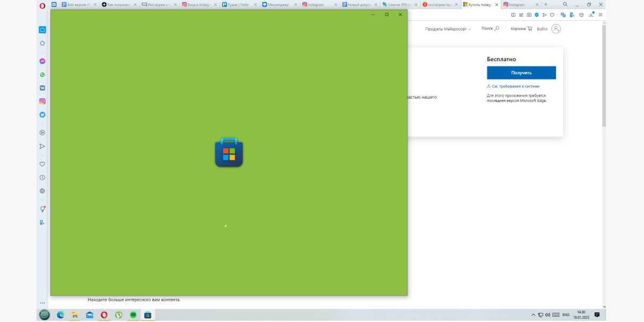Open a new browser tab with plus
644x322 pixels.
click(546, 5)
